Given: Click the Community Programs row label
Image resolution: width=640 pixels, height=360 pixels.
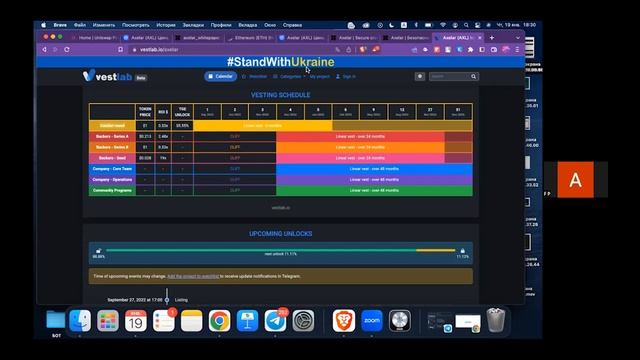Looking at the screenshot, I should [x=112, y=190].
